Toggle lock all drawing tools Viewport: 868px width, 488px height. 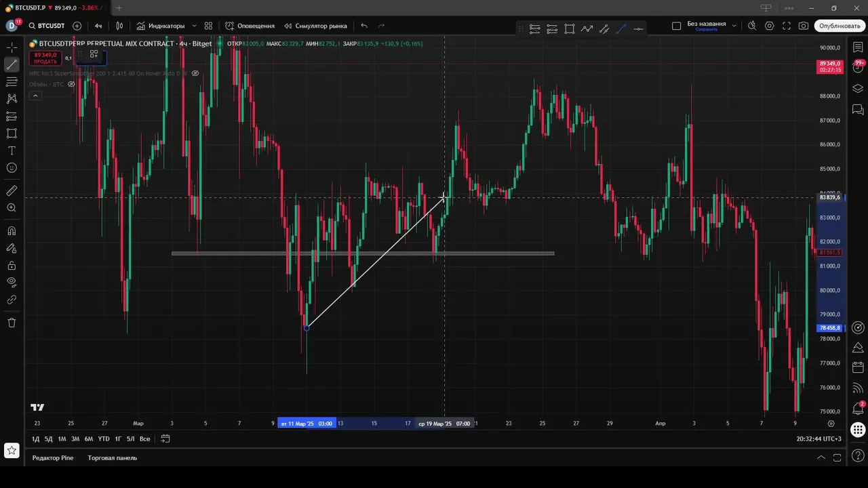point(12,265)
